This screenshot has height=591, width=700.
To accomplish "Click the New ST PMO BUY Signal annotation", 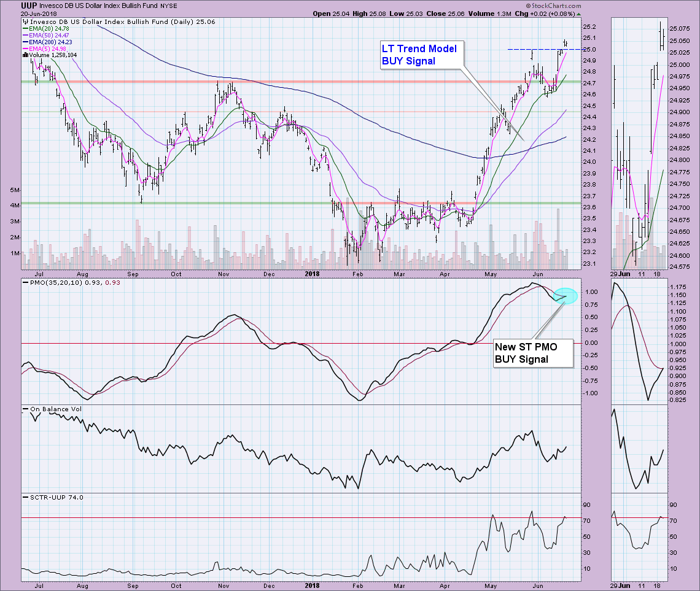I will pyautogui.click(x=532, y=353).
